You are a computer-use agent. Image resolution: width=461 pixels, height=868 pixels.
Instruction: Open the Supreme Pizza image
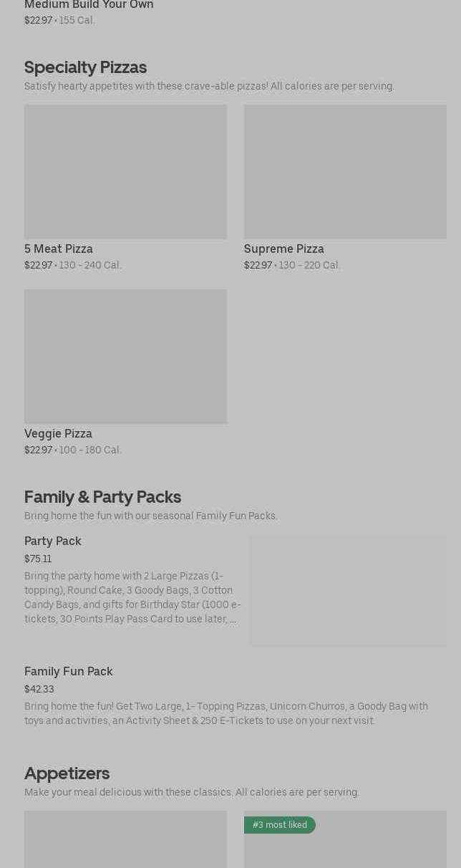point(345,172)
